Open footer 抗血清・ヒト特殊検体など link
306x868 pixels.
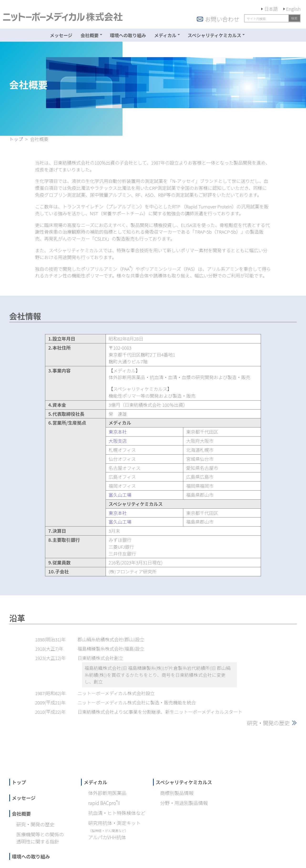[x=117, y=813]
